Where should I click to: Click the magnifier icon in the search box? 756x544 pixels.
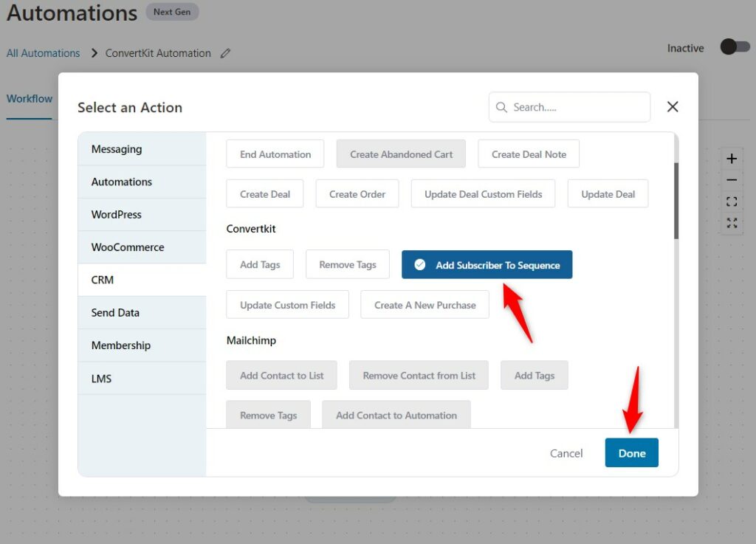pos(501,107)
